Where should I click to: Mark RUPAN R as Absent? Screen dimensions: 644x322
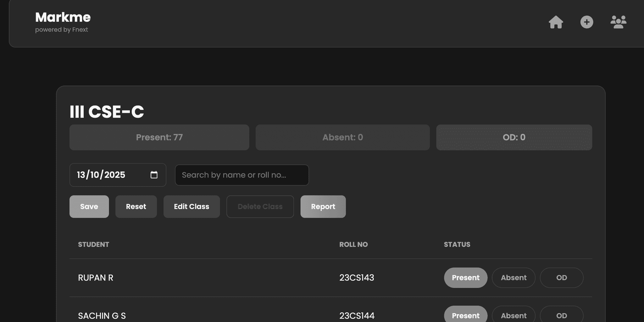coord(514,278)
